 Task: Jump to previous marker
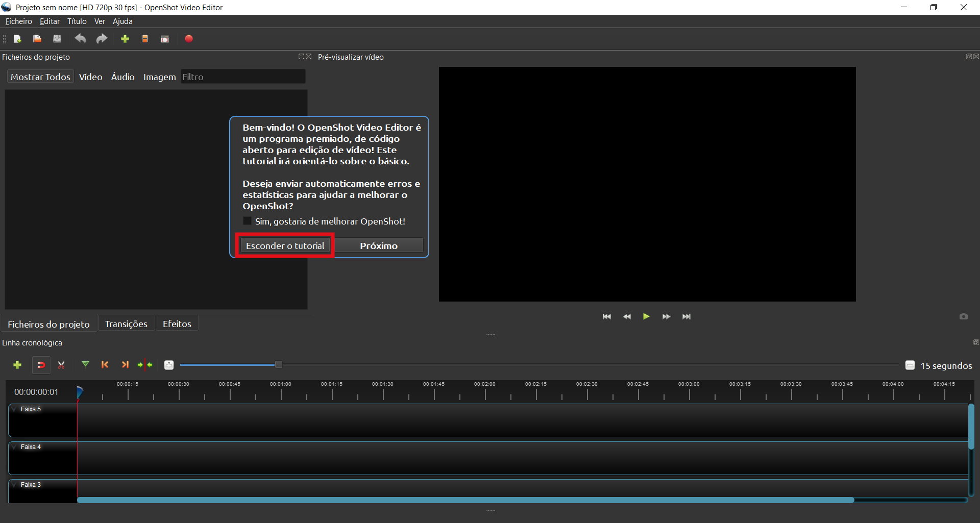pos(105,364)
